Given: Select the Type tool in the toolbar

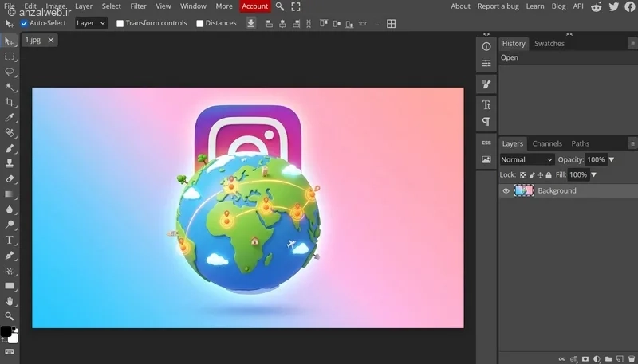Looking at the screenshot, I should tap(9, 240).
